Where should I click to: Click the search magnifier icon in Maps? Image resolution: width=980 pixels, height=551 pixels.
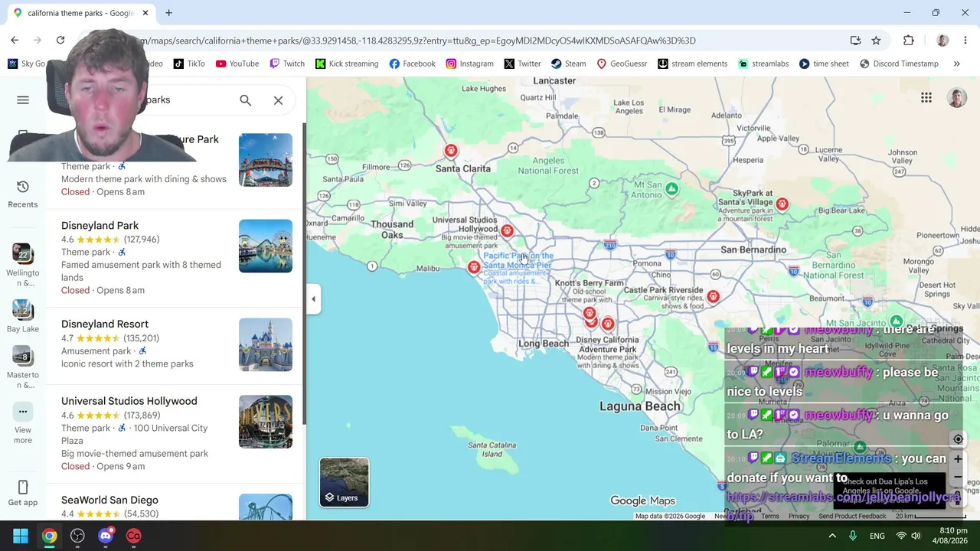[245, 100]
